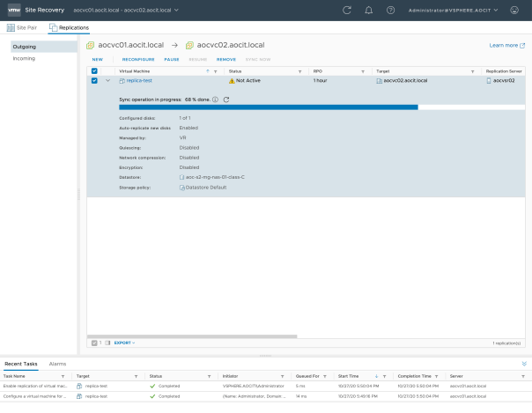532x413 pixels.
Task: Open the notifications bell
Action: (368, 11)
